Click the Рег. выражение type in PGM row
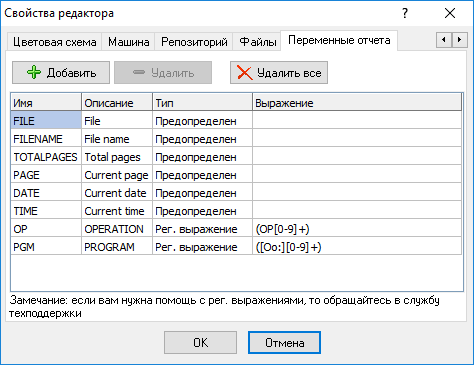This screenshot has width=474, height=365. tap(203, 246)
